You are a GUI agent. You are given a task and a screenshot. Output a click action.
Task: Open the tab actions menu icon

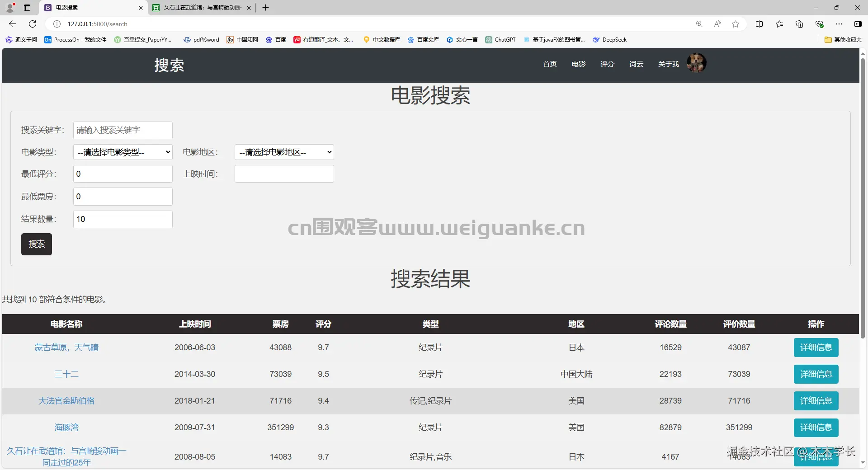[27, 8]
